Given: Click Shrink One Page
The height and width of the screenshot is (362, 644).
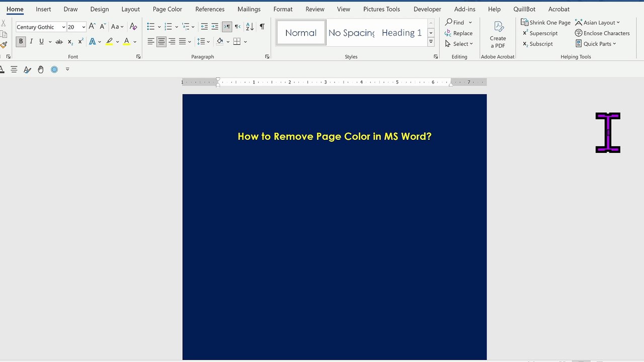Looking at the screenshot, I should click(545, 22).
